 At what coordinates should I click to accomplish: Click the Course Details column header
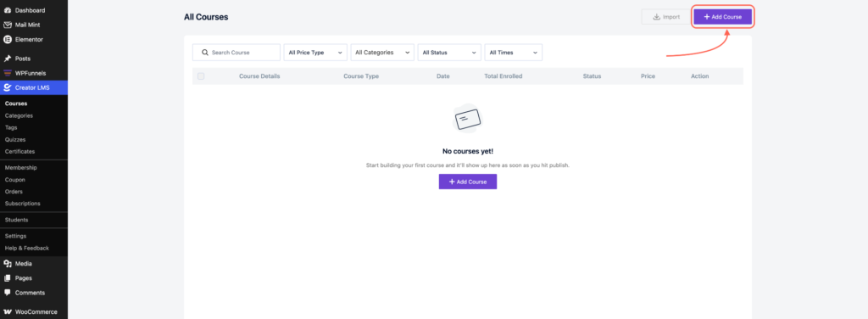coord(259,76)
